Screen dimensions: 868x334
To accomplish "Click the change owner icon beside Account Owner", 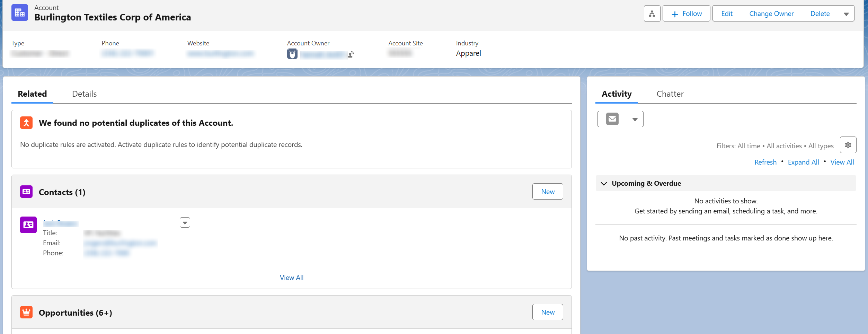I will (351, 54).
